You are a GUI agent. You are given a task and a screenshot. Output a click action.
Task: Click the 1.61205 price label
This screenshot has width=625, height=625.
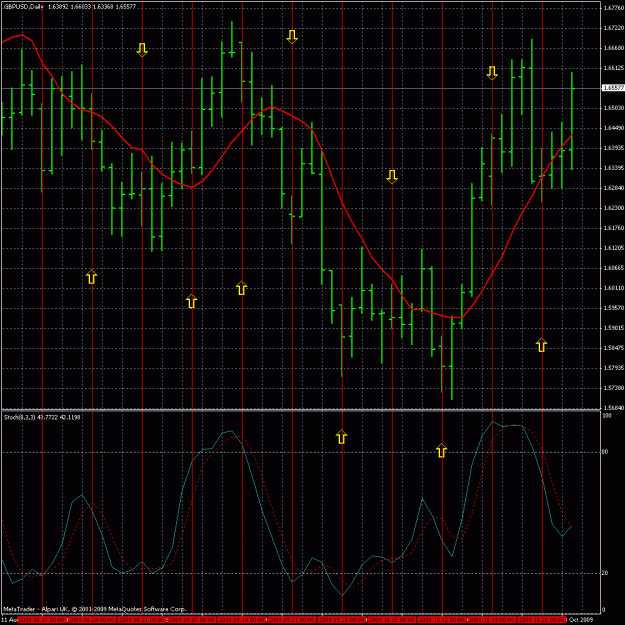pos(613,248)
